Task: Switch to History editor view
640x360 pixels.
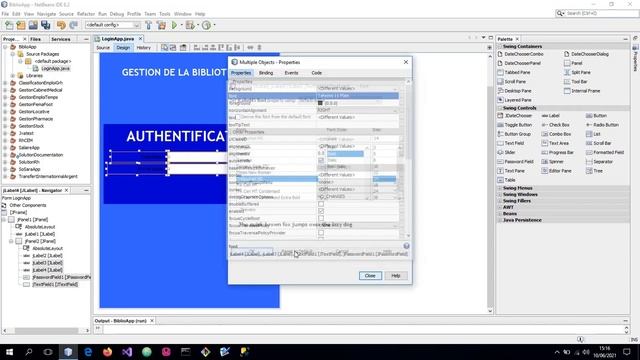Action: coord(143,48)
